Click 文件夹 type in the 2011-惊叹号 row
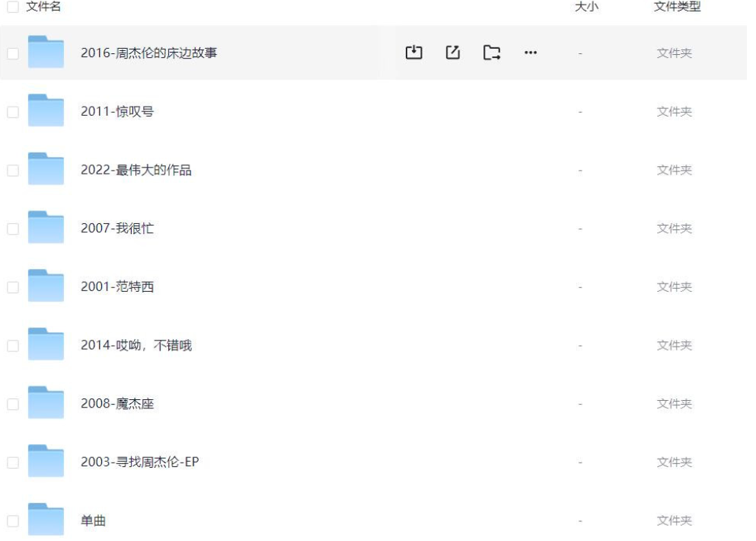 tap(674, 111)
